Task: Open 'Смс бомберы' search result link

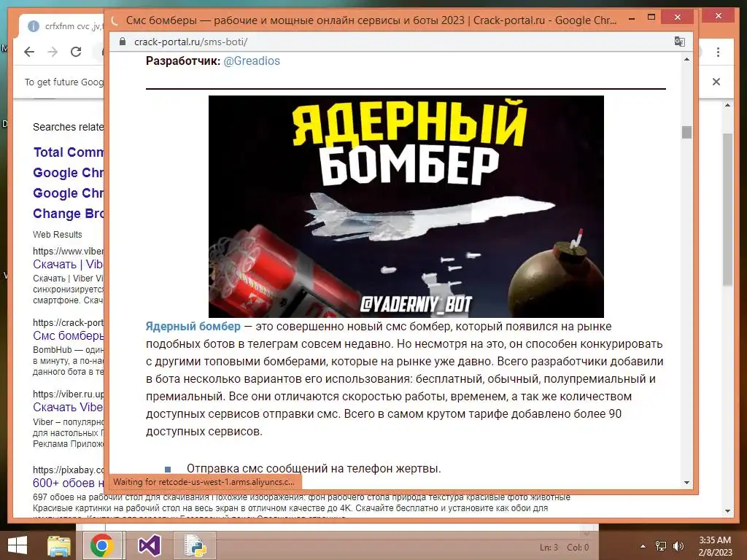Action: coord(69,335)
